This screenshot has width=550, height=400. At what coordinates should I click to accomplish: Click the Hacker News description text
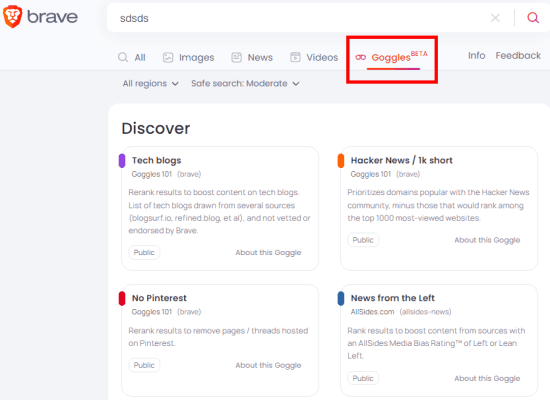pos(438,205)
